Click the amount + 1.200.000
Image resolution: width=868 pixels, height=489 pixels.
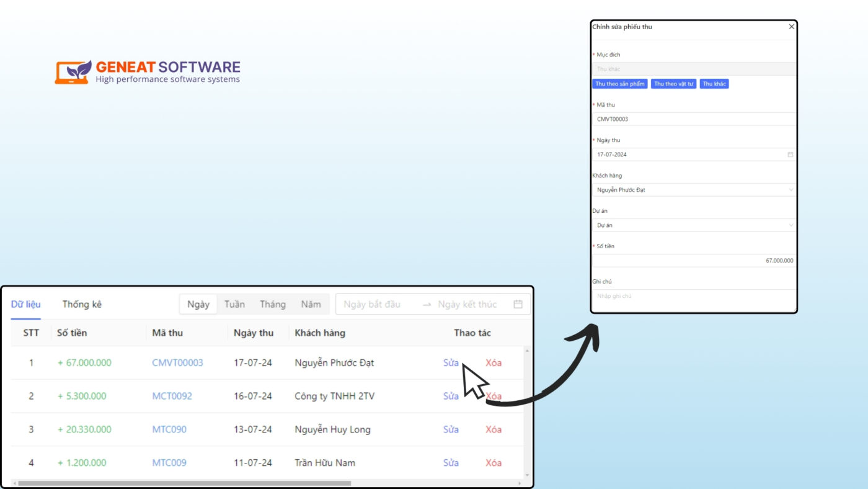(82, 463)
